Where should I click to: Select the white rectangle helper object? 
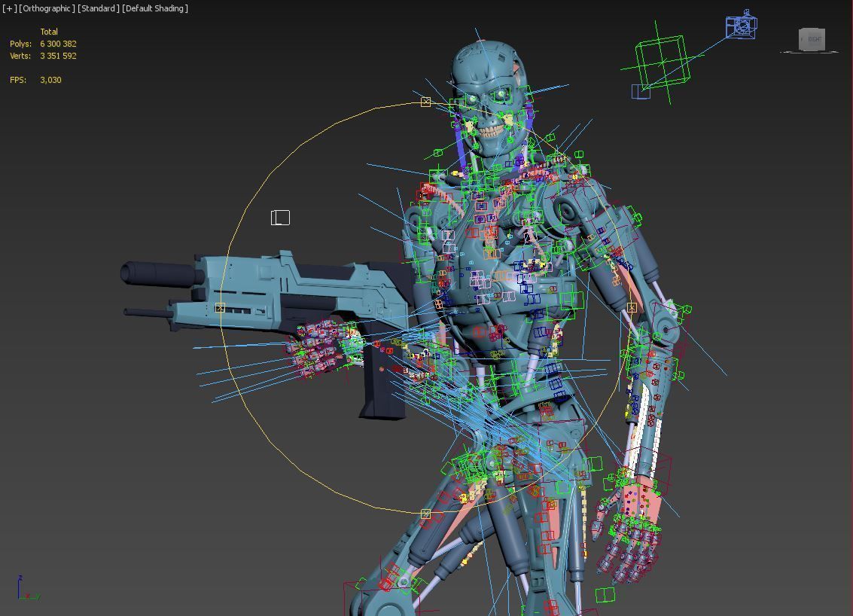(280, 218)
